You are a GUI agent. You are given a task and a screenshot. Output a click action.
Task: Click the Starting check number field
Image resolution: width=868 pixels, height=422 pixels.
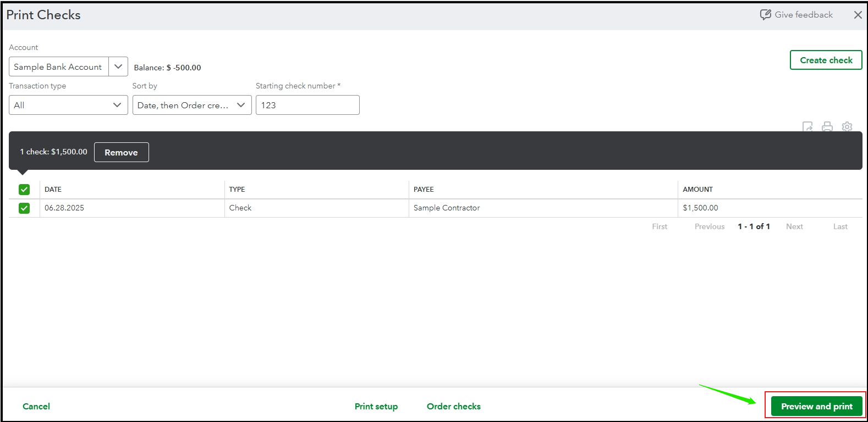click(307, 105)
